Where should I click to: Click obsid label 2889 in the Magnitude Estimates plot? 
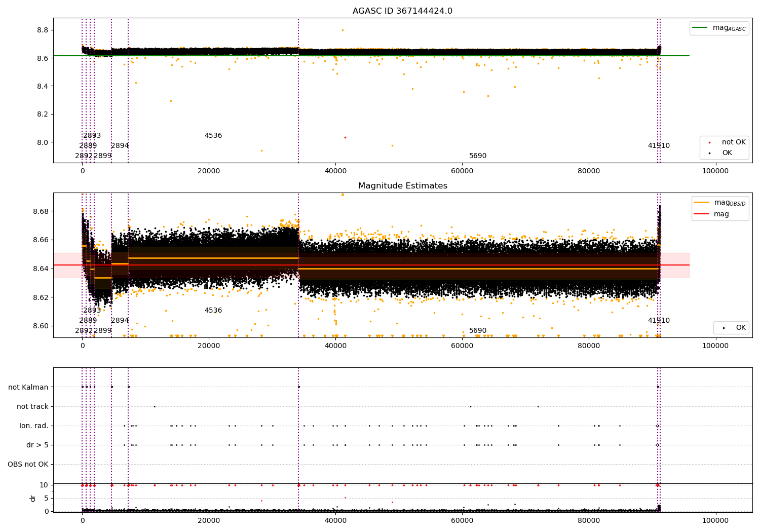[88, 321]
